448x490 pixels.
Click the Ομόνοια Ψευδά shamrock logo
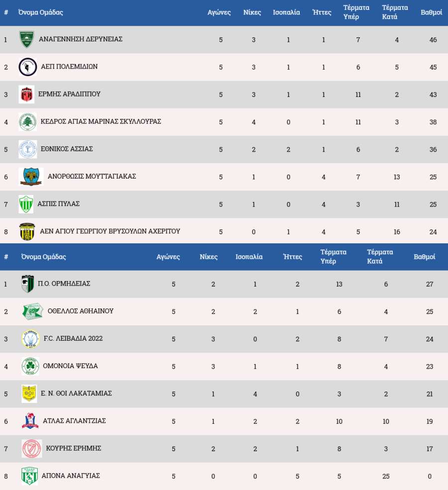(x=30, y=366)
